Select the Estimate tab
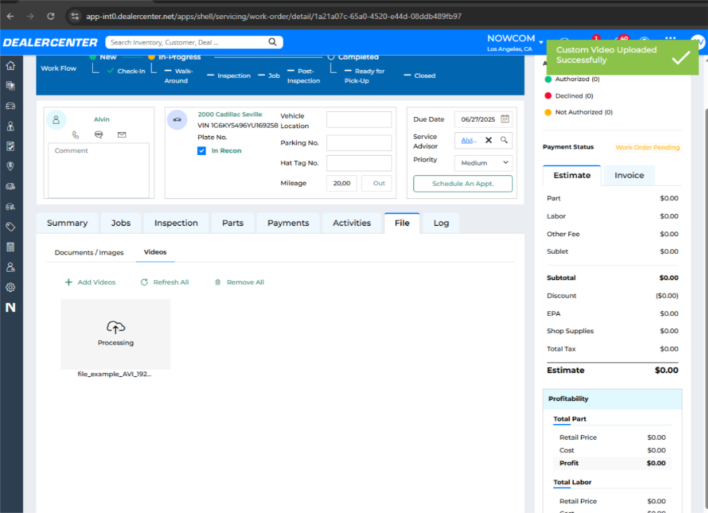 click(x=572, y=175)
